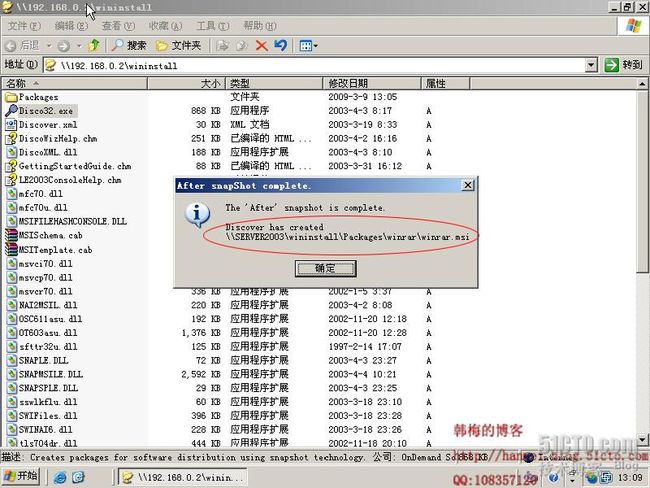Screen dimensions: 650x488
Task: Select the GettingStartedGuide.chm icon
Action: (x=11, y=166)
